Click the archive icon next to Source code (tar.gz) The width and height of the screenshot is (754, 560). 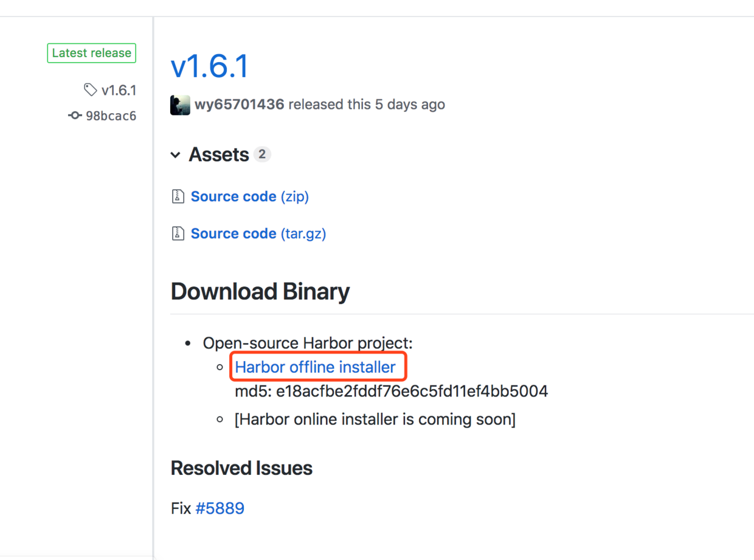(x=178, y=233)
